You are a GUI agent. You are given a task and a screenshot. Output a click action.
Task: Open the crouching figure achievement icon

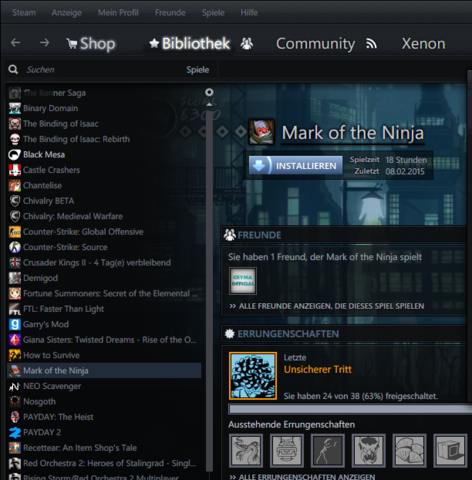pyautogui.click(x=327, y=450)
